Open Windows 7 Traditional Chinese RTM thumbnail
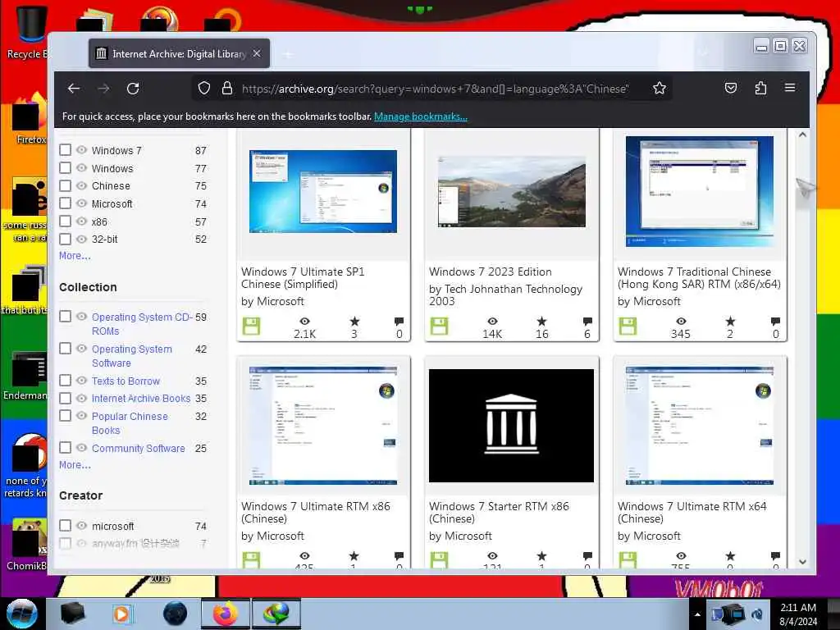Screen dimensions: 840x630 [x=700, y=192]
